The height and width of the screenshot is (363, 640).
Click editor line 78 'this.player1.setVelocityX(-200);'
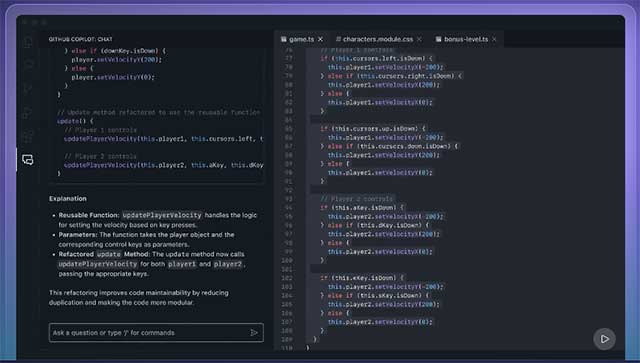[x=385, y=67]
